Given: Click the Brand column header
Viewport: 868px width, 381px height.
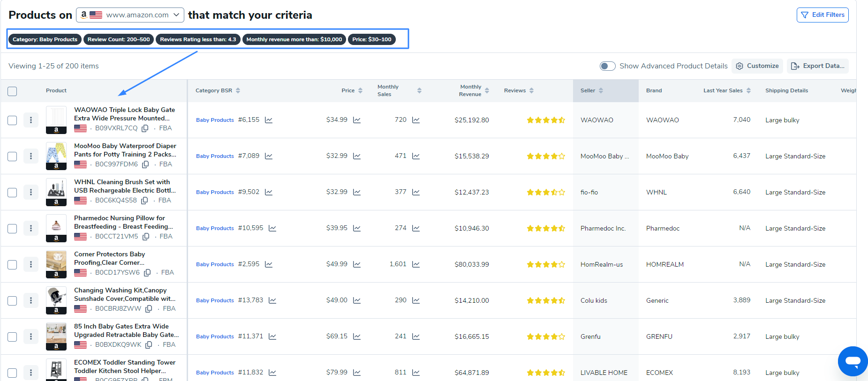Looking at the screenshot, I should (654, 90).
